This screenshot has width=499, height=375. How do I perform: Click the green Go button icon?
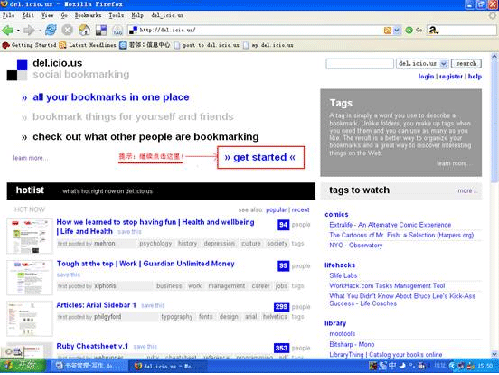point(409,30)
